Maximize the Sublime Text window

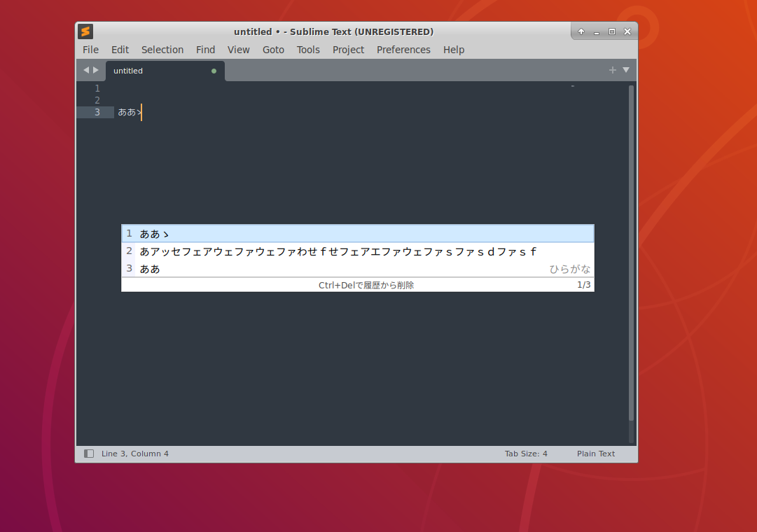pyautogui.click(x=611, y=31)
